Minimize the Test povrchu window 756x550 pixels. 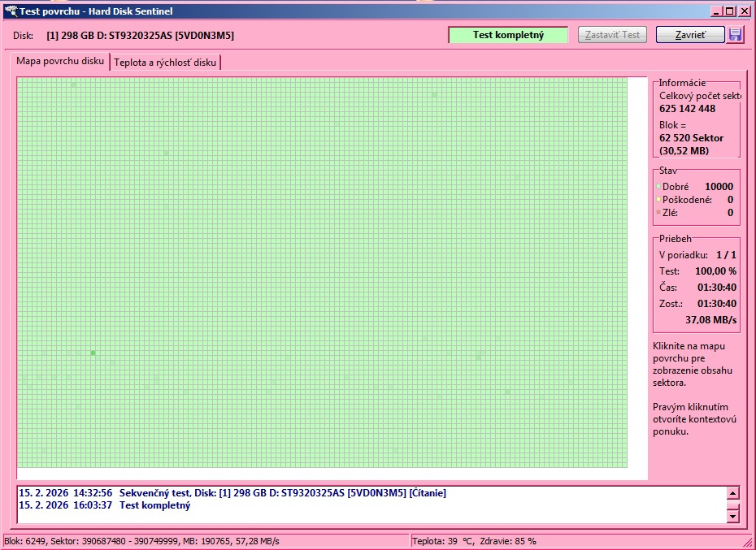coord(717,11)
